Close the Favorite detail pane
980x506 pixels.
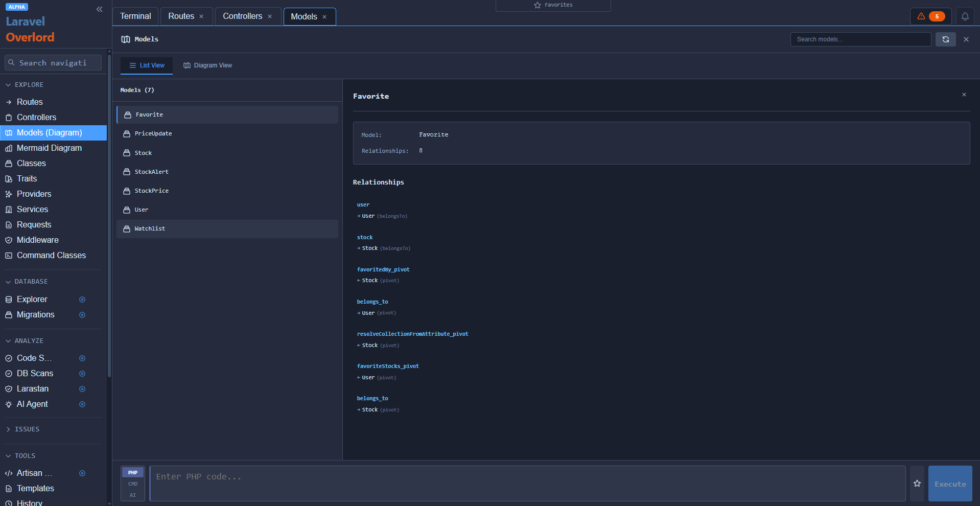[x=964, y=95]
